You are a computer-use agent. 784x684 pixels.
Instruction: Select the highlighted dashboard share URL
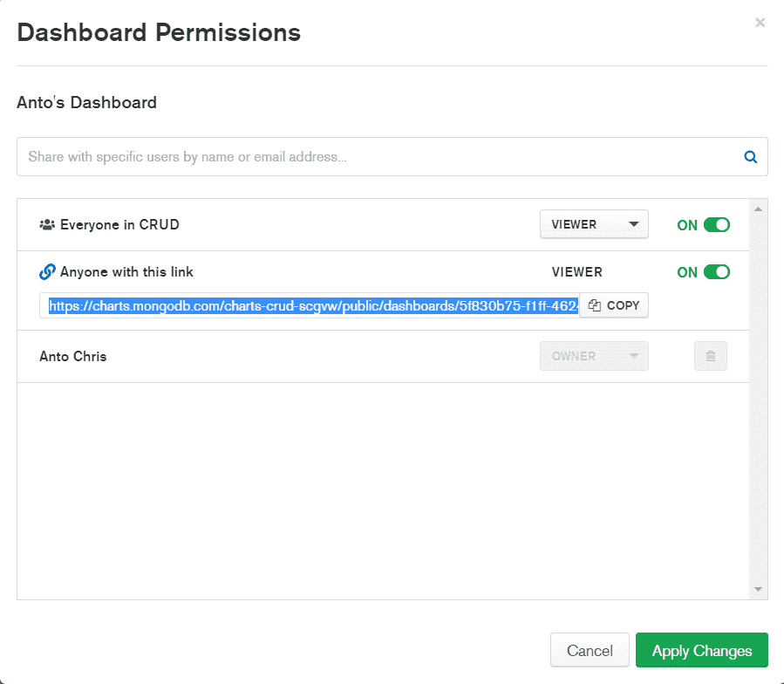pyautogui.click(x=314, y=305)
